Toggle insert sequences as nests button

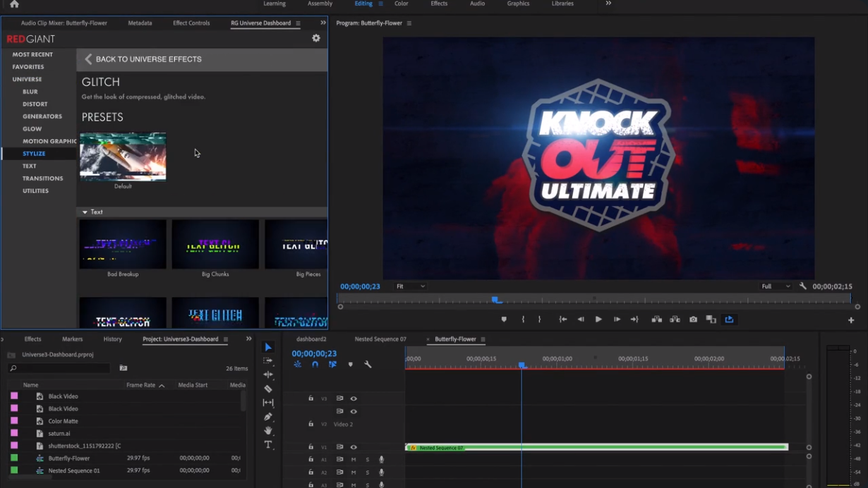[297, 365]
